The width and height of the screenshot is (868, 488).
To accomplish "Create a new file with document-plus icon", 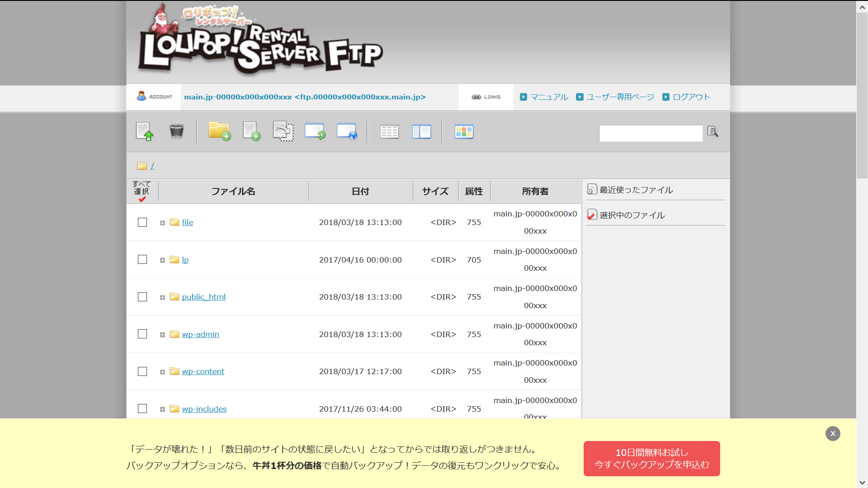I will (x=251, y=131).
